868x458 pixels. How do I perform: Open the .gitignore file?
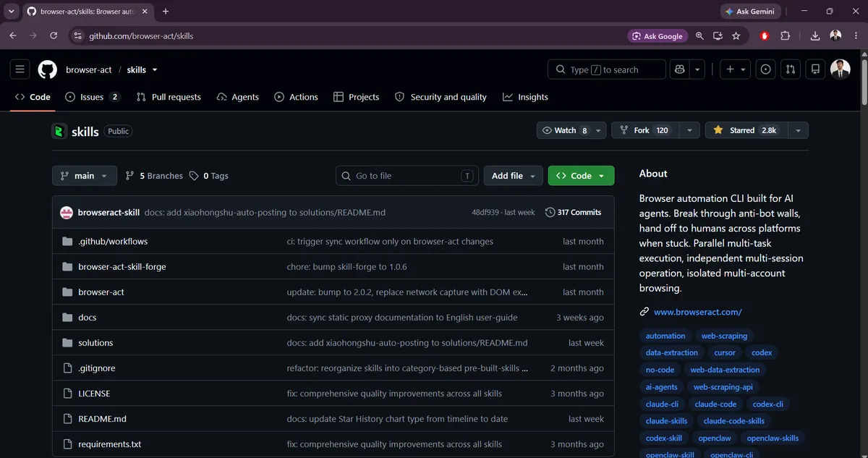pos(97,368)
